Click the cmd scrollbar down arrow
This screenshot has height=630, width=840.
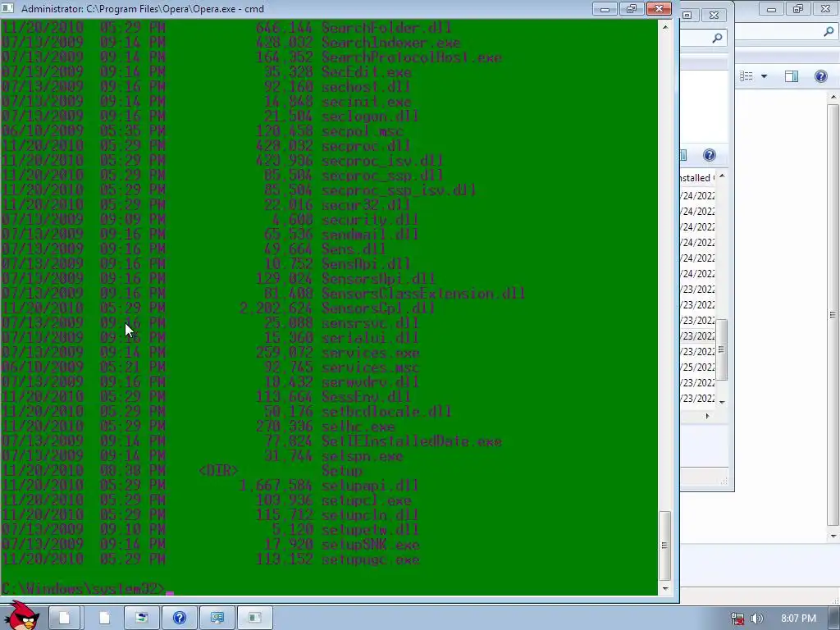pyautogui.click(x=664, y=588)
